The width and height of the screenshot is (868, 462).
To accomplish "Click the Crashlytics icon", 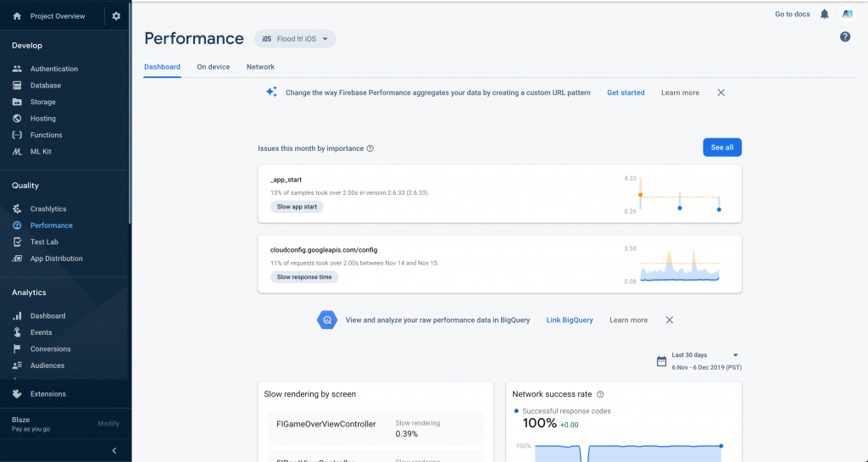I will point(17,209).
